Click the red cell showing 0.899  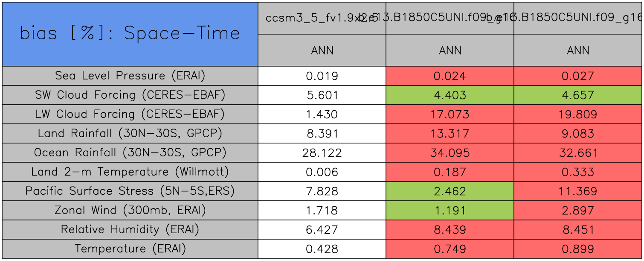(578, 249)
